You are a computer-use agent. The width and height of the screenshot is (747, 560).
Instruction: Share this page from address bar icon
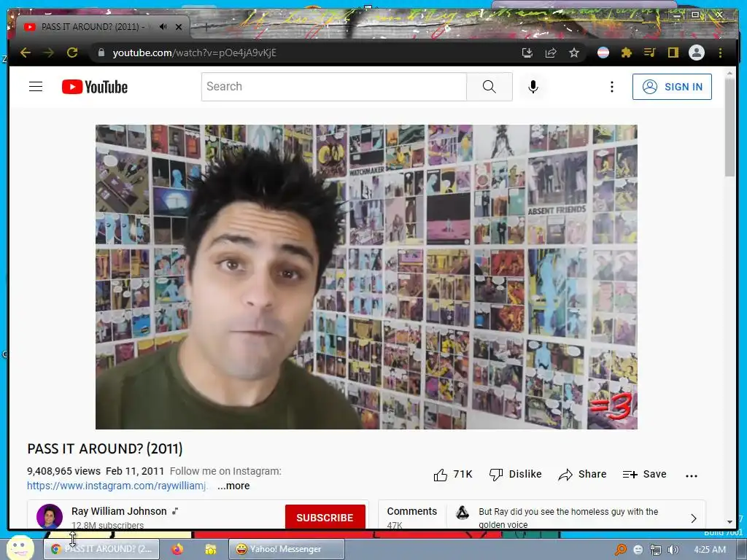[x=551, y=52]
